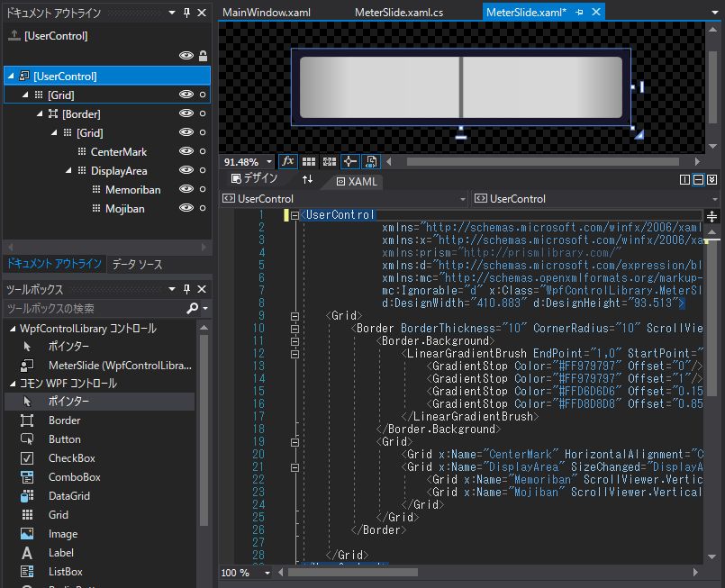Hide the CenterMark element
725x588 pixels.
pyautogui.click(x=186, y=151)
